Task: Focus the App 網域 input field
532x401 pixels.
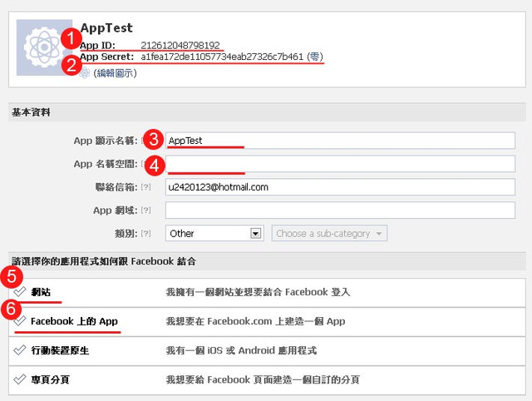Action: pos(340,210)
